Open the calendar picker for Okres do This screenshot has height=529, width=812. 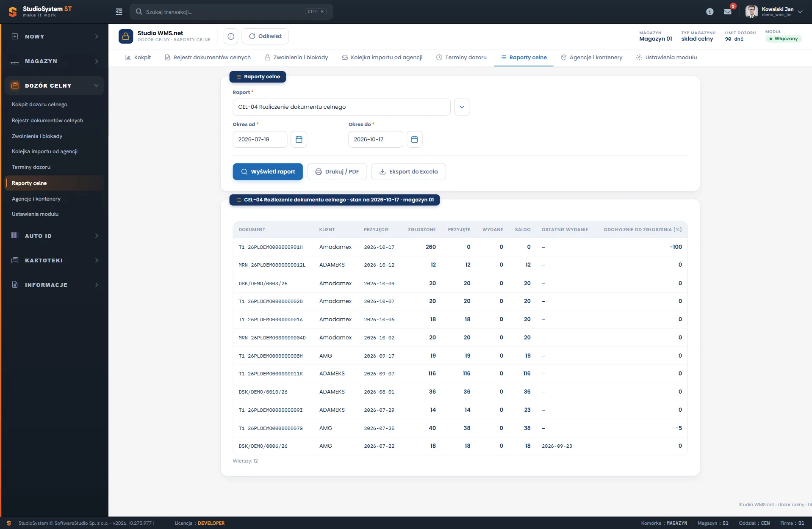point(414,139)
